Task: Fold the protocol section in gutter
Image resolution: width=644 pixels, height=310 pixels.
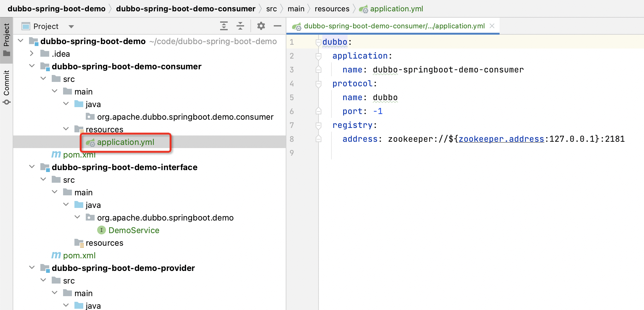Action: [x=318, y=84]
